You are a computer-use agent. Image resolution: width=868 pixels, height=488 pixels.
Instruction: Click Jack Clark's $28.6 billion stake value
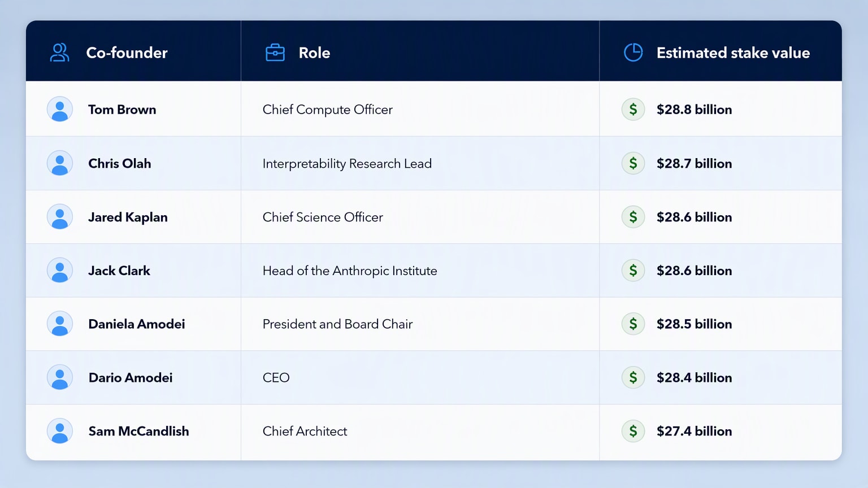[x=694, y=271]
